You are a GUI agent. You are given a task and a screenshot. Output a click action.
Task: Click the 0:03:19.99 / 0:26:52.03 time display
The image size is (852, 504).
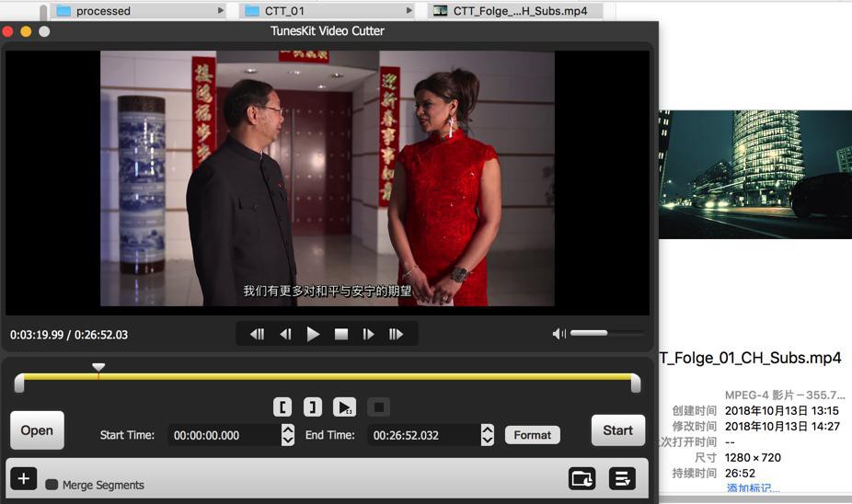pos(69,335)
